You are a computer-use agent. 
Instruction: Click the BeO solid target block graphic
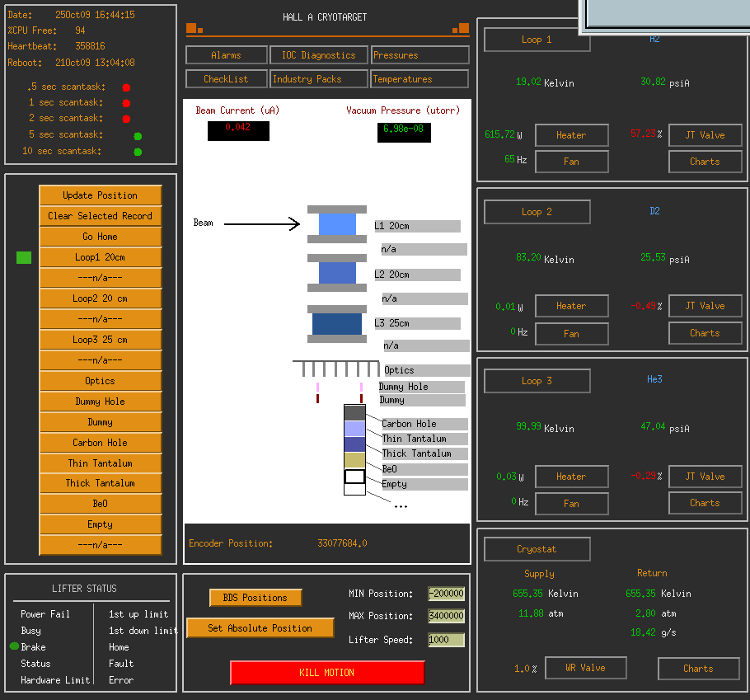tap(355, 460)
